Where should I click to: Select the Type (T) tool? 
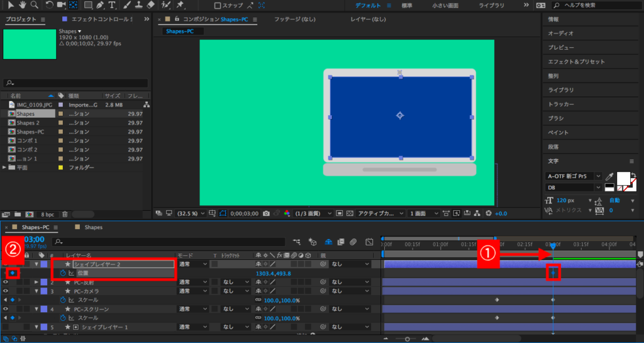pyautogui.click(x=111, y=5)
